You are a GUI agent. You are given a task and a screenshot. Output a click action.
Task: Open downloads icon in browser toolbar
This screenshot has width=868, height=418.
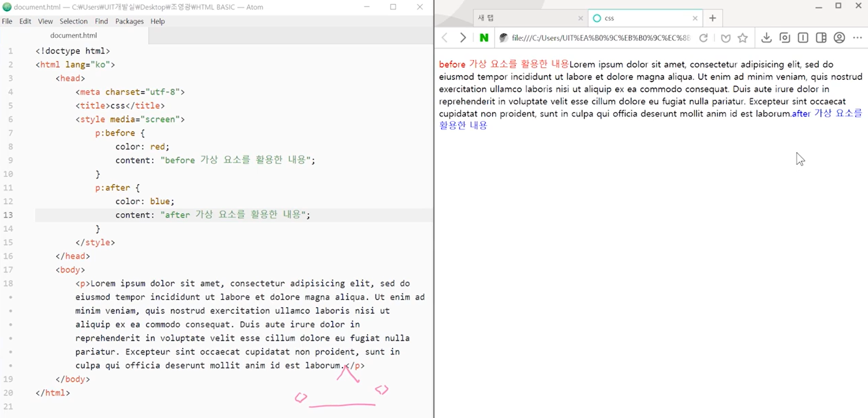click(x=766, y=38)
